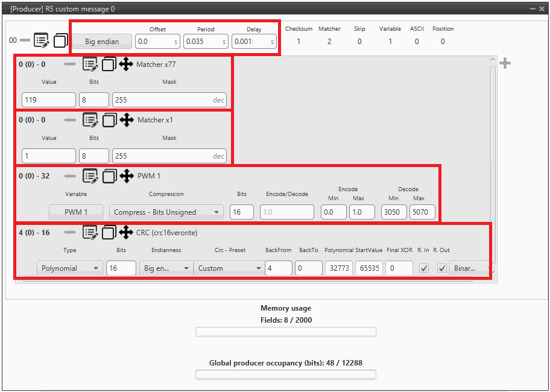Click the Matcher x77 Value field

pos(48,100)
